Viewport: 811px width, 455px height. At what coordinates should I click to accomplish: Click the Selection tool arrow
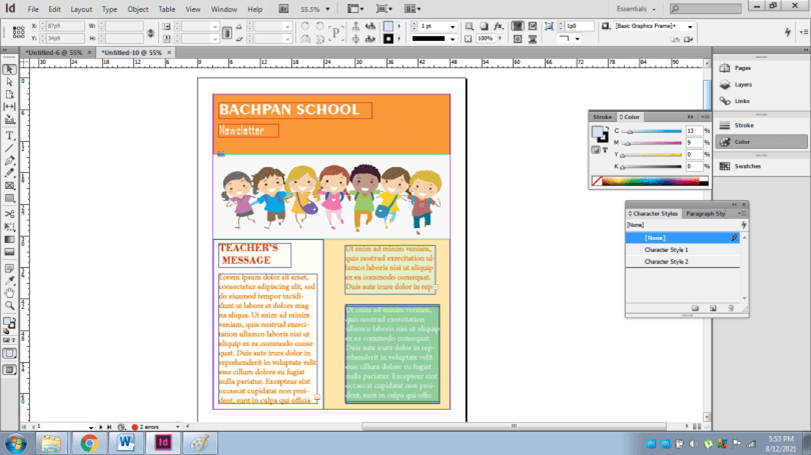tap(10, 69)
